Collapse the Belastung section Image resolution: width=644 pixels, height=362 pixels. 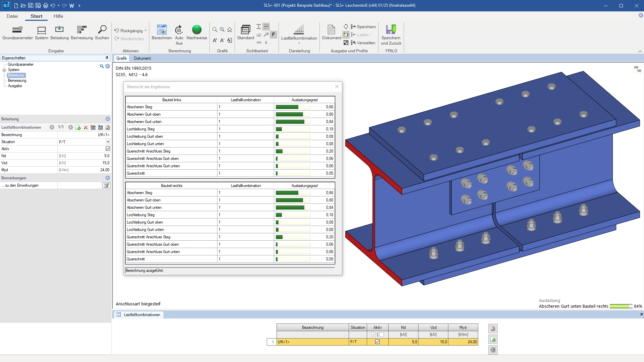(x=107, y=119)
